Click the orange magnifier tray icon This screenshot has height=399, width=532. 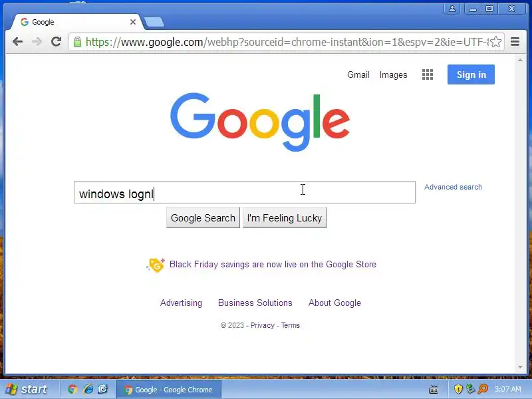483,389
